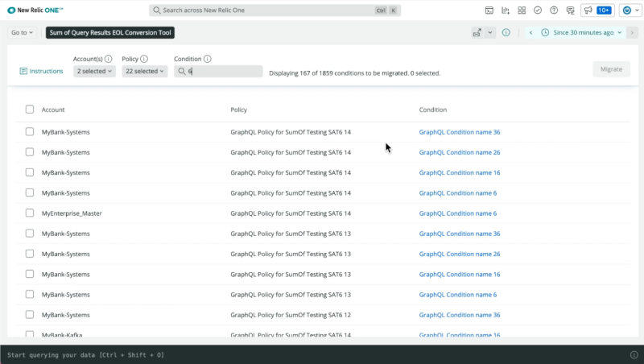Check the SAT6 13 Condition name 16 row
The height and width of the screenshot is (364, 644).
(x=30, y=274)
